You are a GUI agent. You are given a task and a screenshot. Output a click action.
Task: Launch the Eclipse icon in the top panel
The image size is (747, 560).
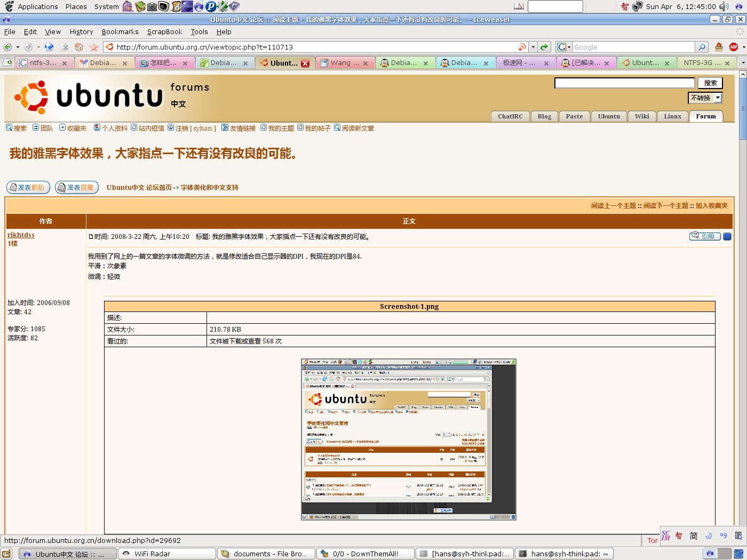pos(187,6)
